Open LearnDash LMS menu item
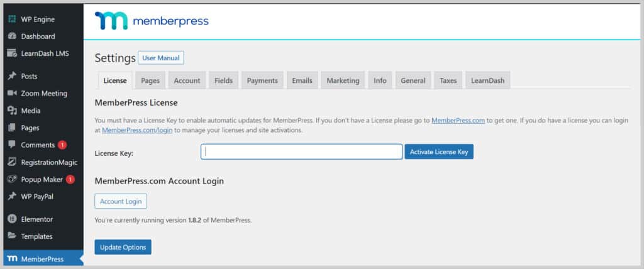The height and width of the screenshot is (269, 644). point(43,53)
